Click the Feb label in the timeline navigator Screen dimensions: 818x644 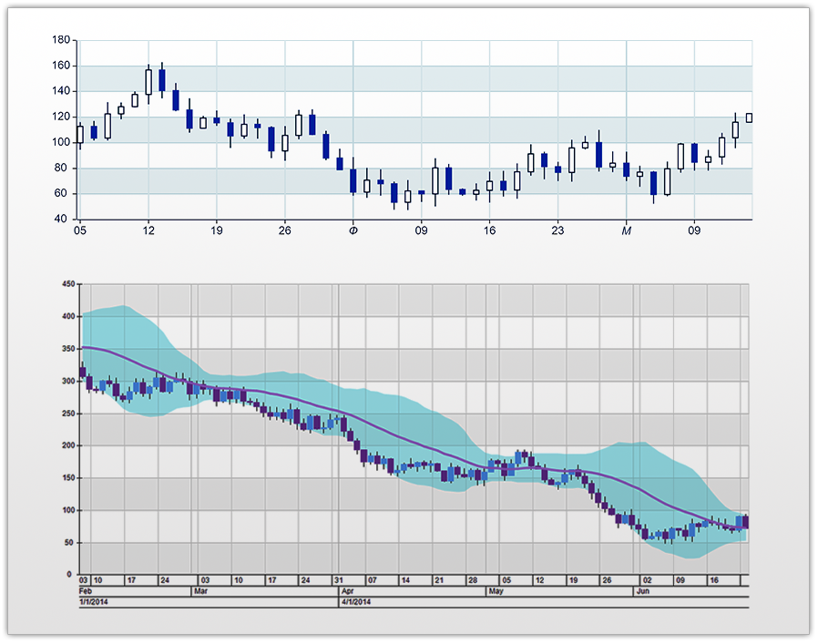point(87,590)
